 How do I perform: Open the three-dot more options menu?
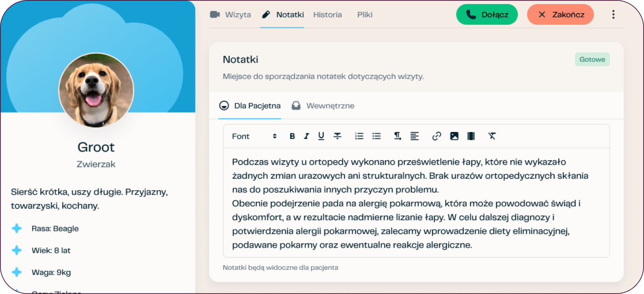[x=613, y=15]
